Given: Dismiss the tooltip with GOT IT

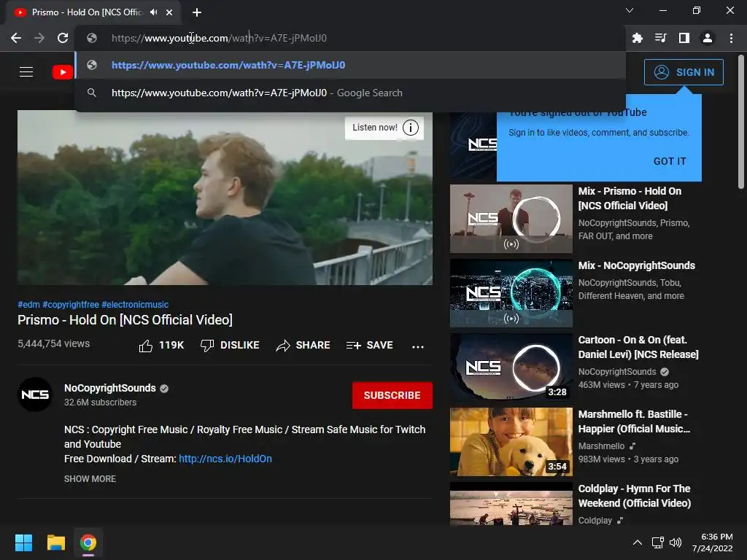Looking at the screenshot, I should click(x=670, y=161).
